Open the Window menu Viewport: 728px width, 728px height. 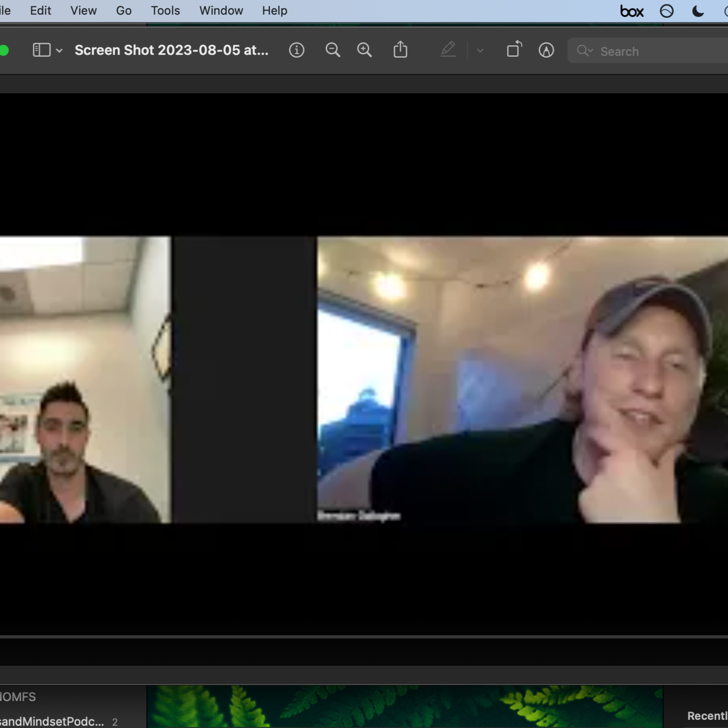tap(221, 10)
